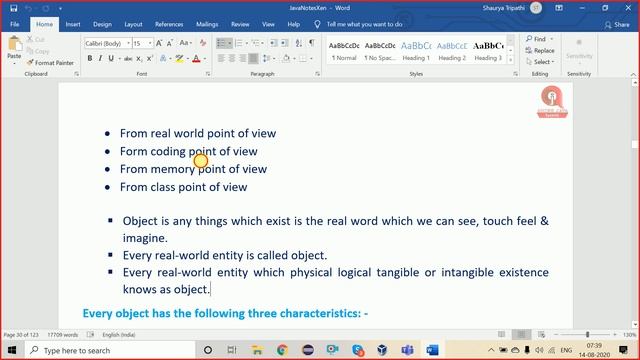
Task: Apply the Normal style
Action: coord(344,51)
